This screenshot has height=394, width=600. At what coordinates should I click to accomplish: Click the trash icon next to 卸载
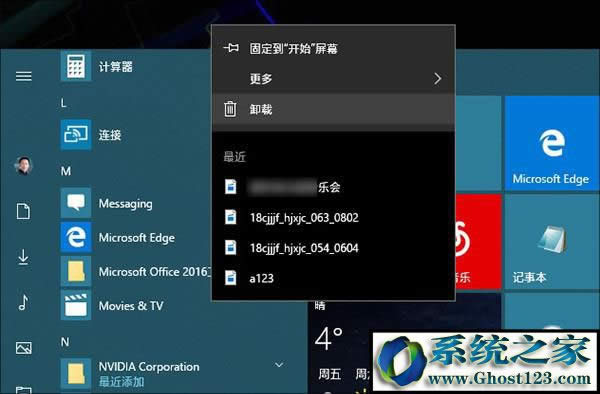coord(230,109)
